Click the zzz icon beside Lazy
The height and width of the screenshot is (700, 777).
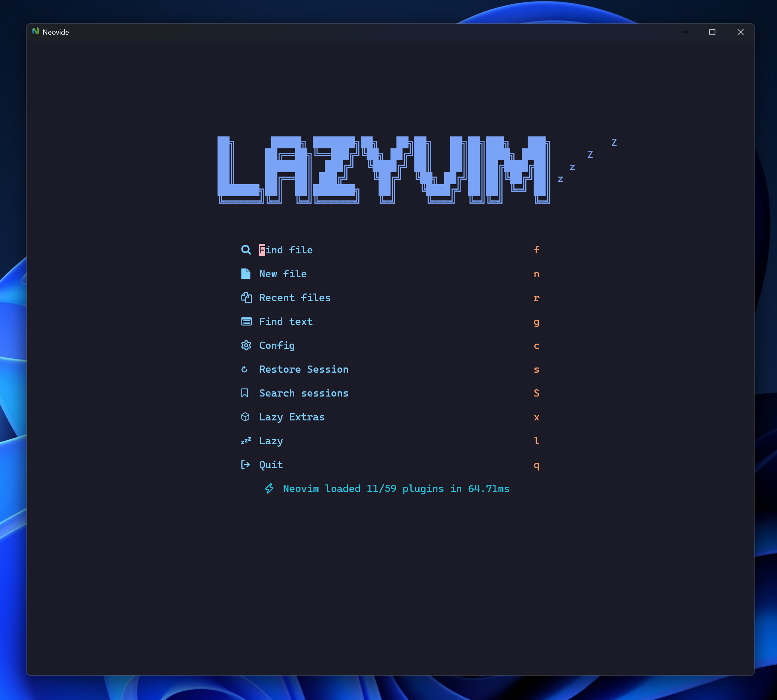click(x=246, y=441)
